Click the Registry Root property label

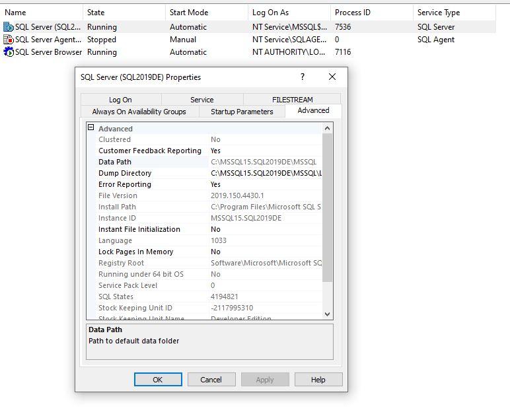click(121, 263)
